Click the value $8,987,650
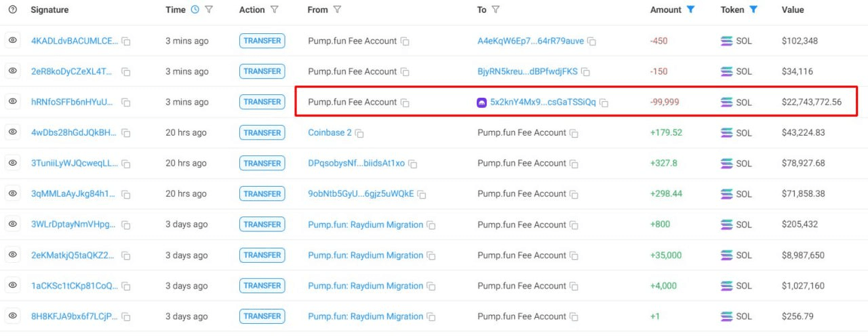Image resolution: width=868 pixels, height=336 pixels. [803, 255]
